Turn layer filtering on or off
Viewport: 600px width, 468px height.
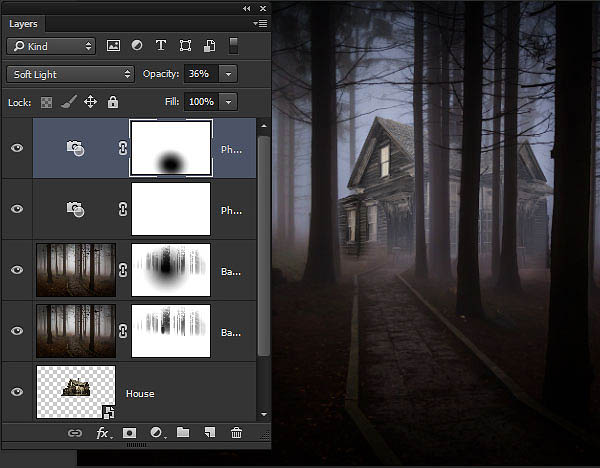pyautogui.click(x=233, y=46)
